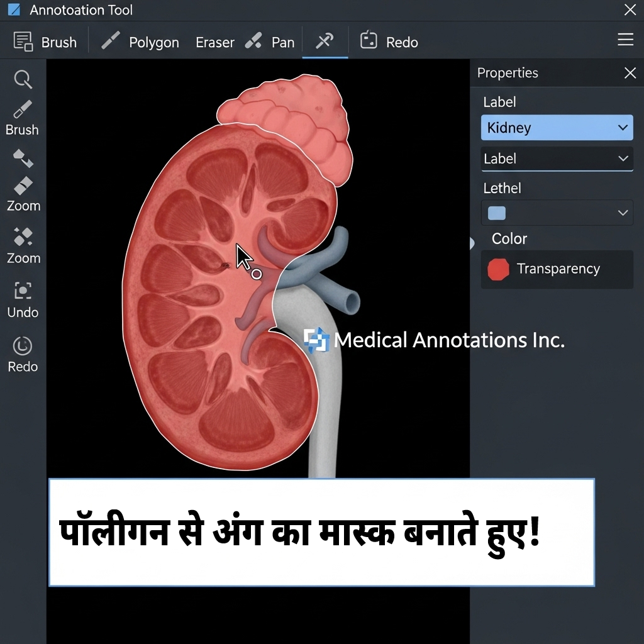This screenshot has width=644, height=644.
Task: Click the fill bucket icon below Brush
Action: [23, 158]
